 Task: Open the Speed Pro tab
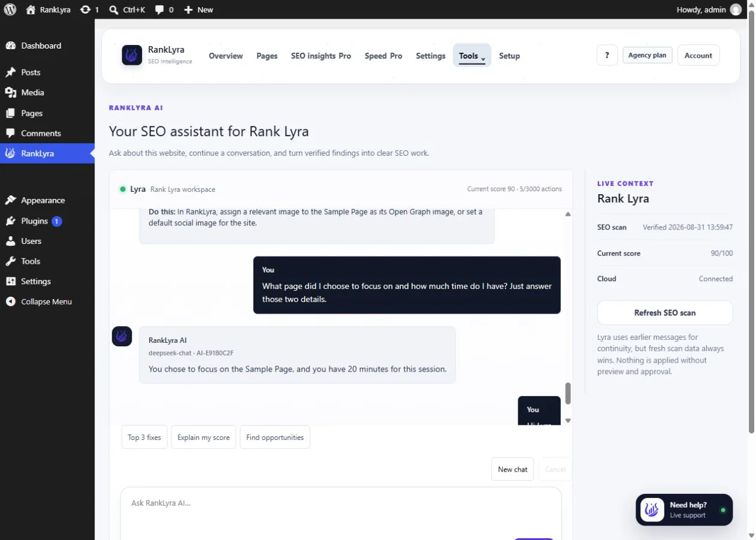click(x=383, y=56)
